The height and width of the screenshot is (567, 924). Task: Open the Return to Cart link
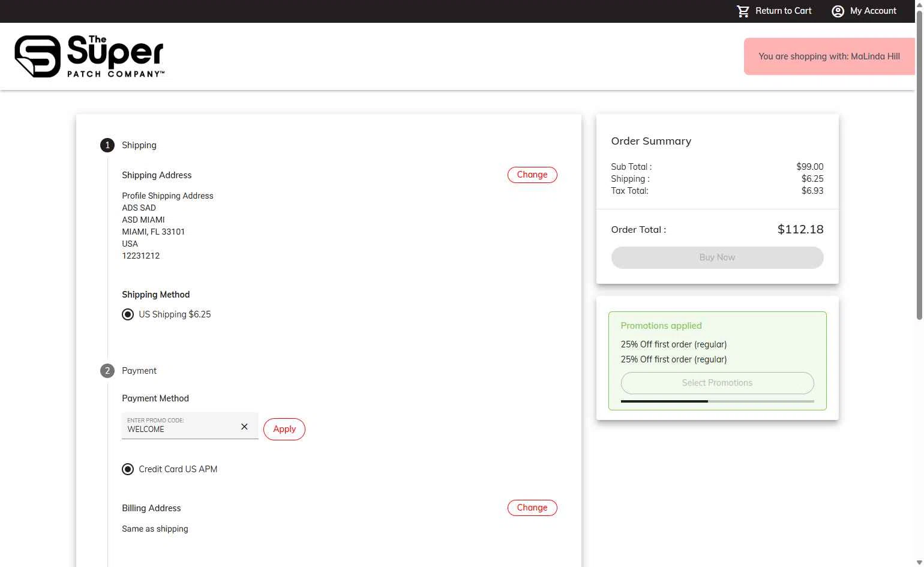point(783,11)
